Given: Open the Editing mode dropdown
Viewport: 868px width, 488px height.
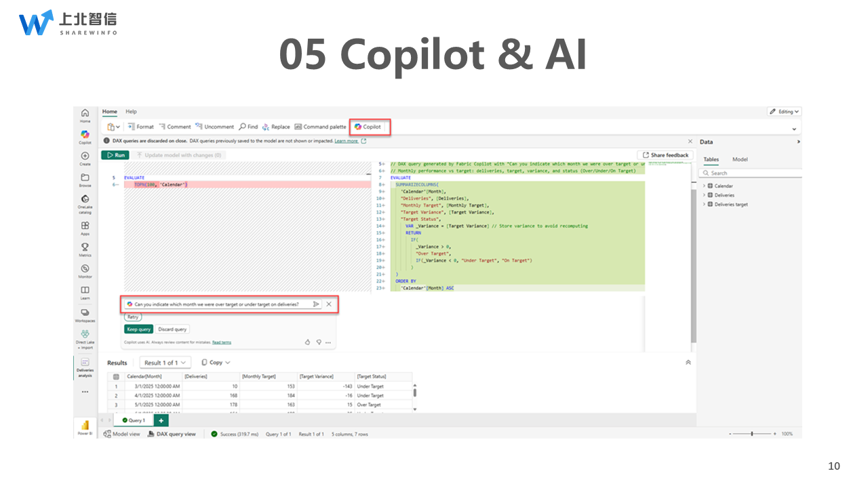Looking at the screenshot, I should [785, 112].
